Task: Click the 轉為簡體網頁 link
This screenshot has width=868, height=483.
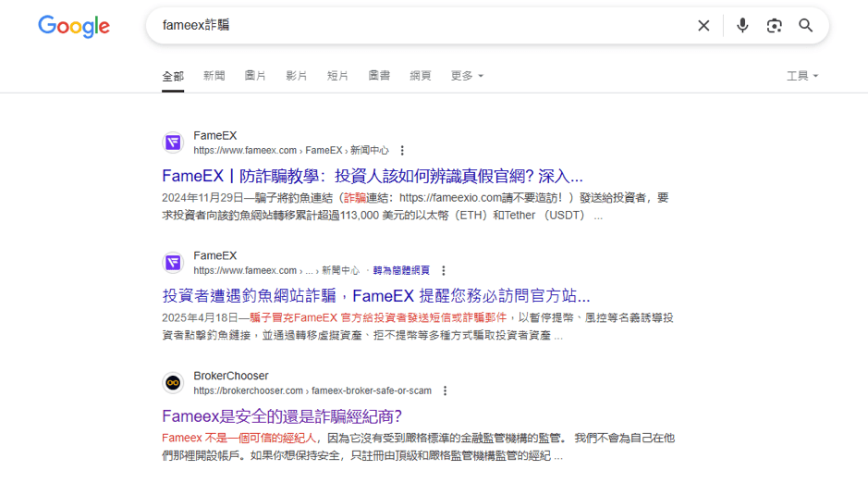Action: point(401,271)
